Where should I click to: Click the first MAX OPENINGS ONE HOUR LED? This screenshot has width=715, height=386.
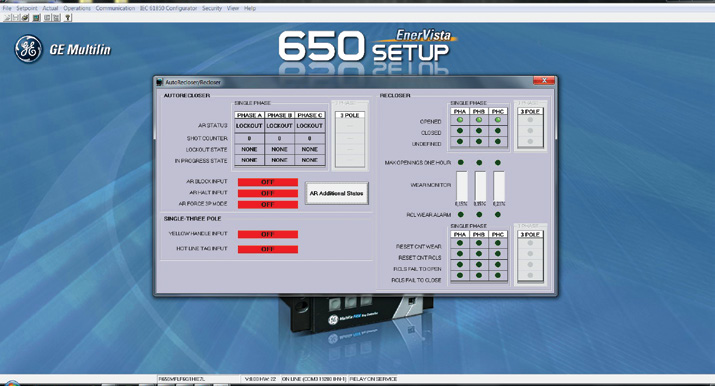[461, 162]
